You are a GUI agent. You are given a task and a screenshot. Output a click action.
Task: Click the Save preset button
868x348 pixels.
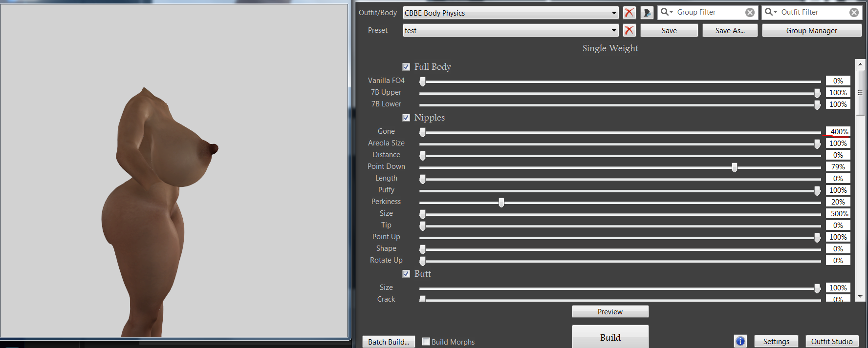click(x=669, y=30)
